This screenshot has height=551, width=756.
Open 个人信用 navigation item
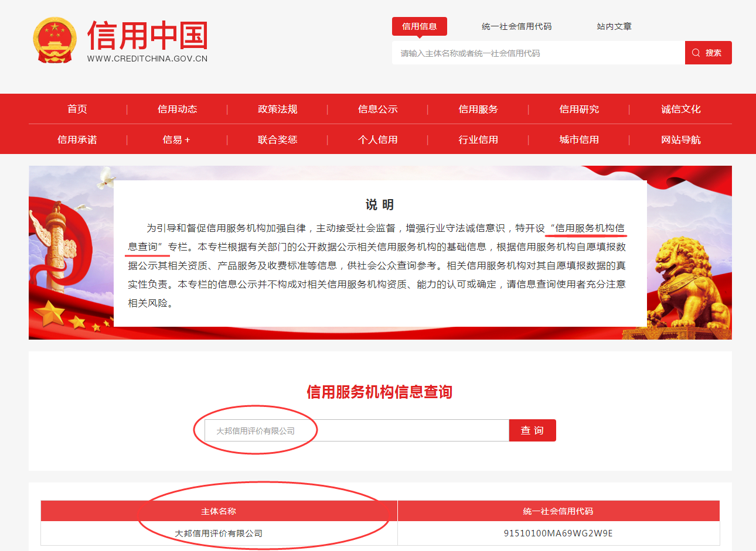378,139
